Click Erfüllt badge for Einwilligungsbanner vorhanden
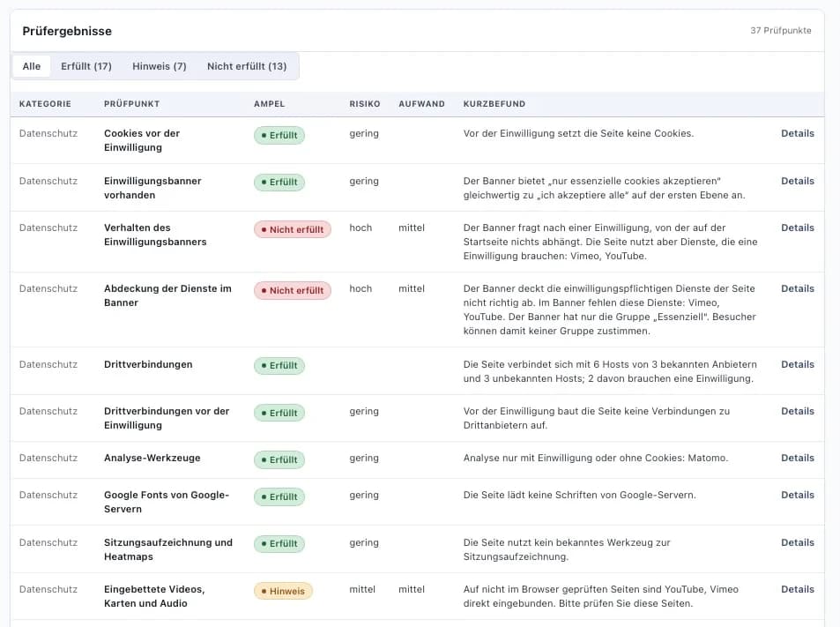This screenshot has height=627, width=840. coord(279,183)
